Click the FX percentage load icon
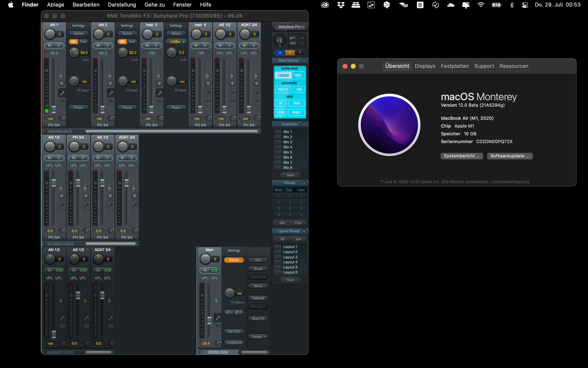The image size is (588, 368). (280, 41)
